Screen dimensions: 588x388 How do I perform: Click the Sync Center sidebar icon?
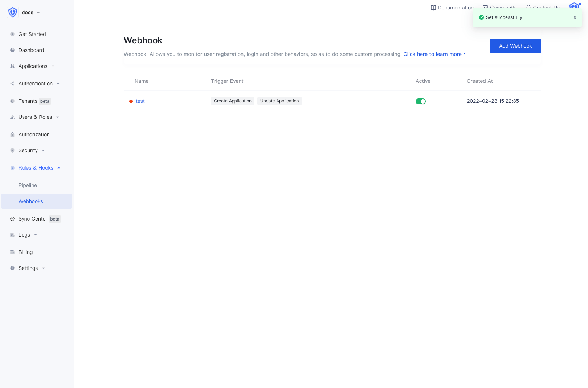coord(12,219)
